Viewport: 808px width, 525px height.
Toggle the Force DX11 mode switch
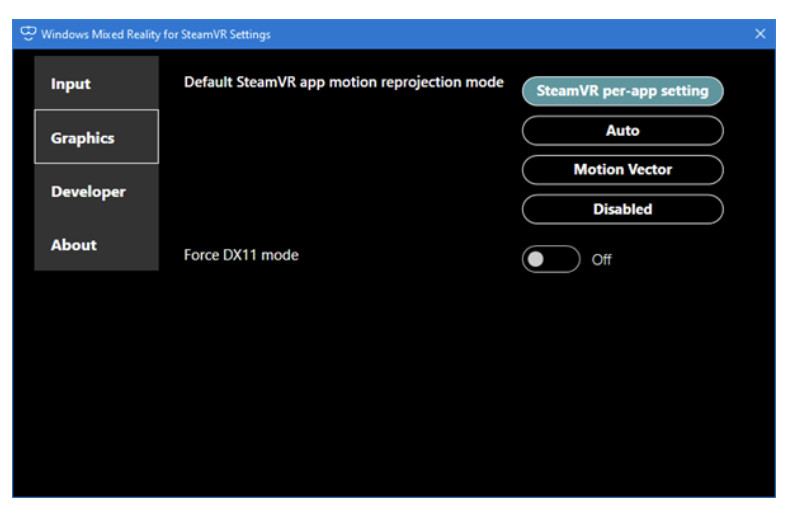point(551,259)
